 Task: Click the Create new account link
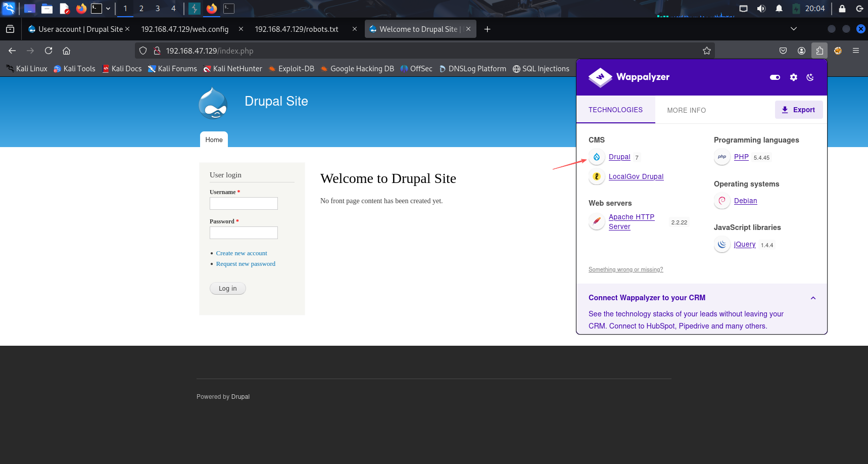(x=242, y=253)
